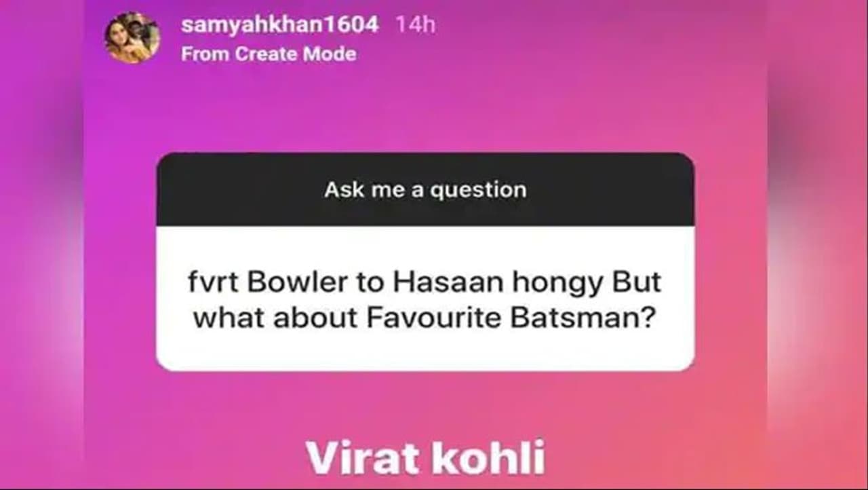Open samyahkhan1604's profile picture
Screen dimensions: 868x490
pos(132,38)
